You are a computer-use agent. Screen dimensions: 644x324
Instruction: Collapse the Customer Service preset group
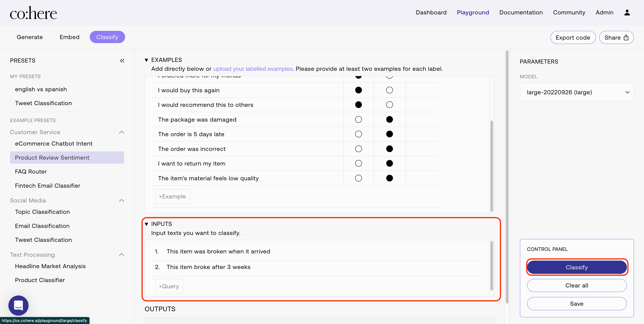click(121, 132)
